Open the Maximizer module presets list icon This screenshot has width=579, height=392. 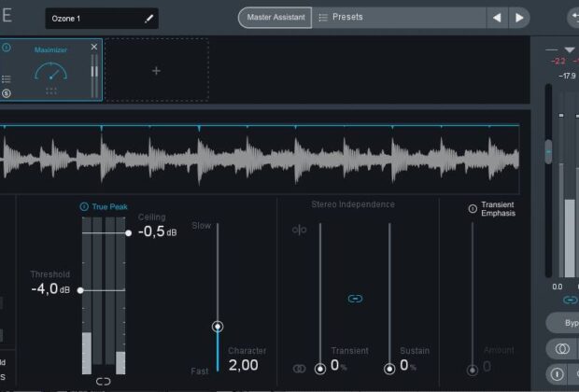pyautogui.click(x=7, y=80)
